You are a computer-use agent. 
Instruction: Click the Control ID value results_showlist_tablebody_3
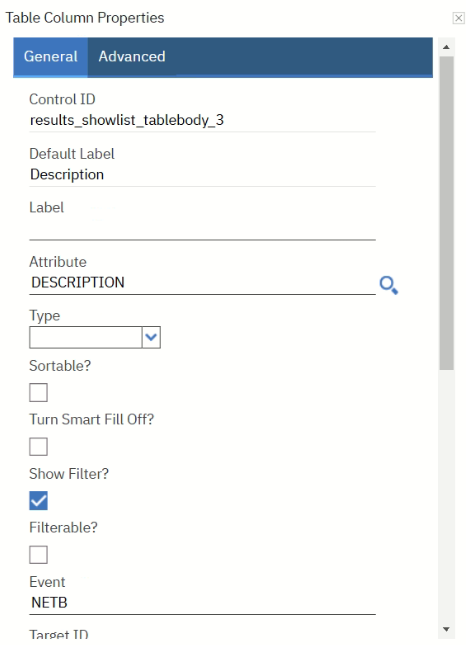coord(127,120)
